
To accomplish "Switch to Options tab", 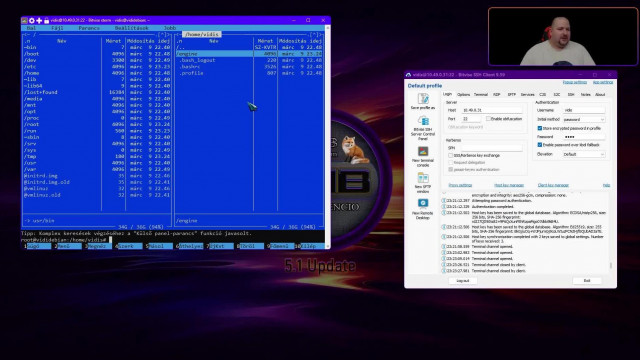I will point(463,95).
